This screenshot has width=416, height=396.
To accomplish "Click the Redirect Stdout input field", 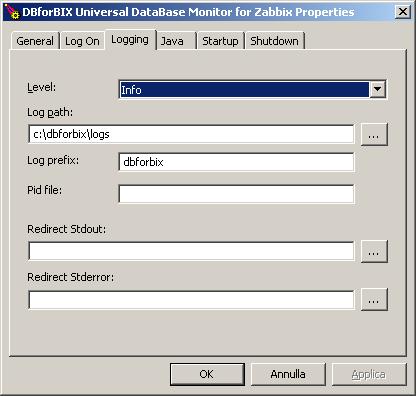I will coord(191,251).
